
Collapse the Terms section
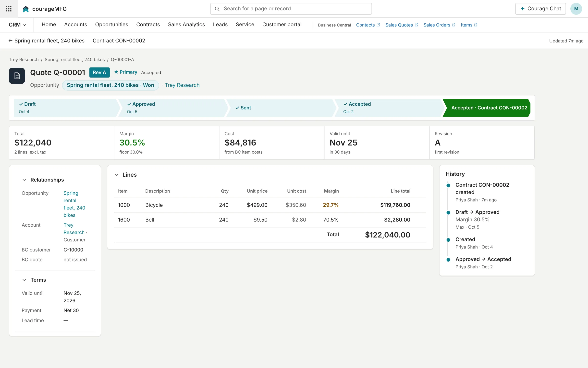[x=24, y=280]
